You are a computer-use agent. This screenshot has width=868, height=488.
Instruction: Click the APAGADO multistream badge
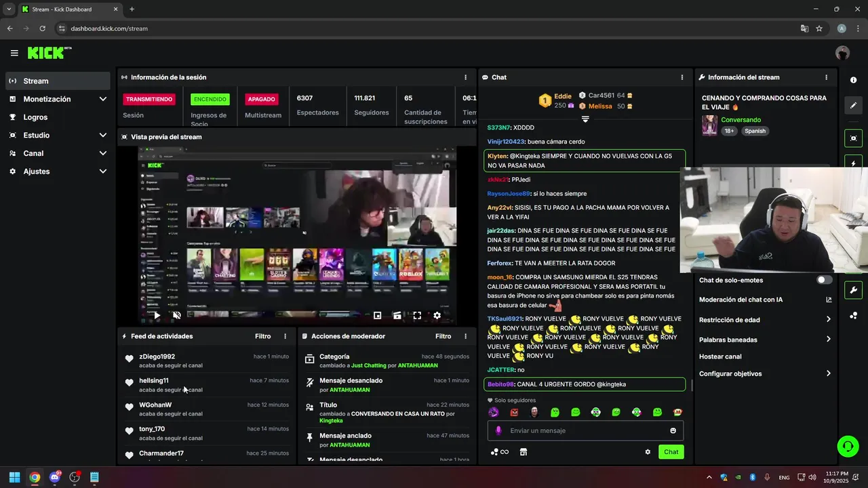(261, 99)
